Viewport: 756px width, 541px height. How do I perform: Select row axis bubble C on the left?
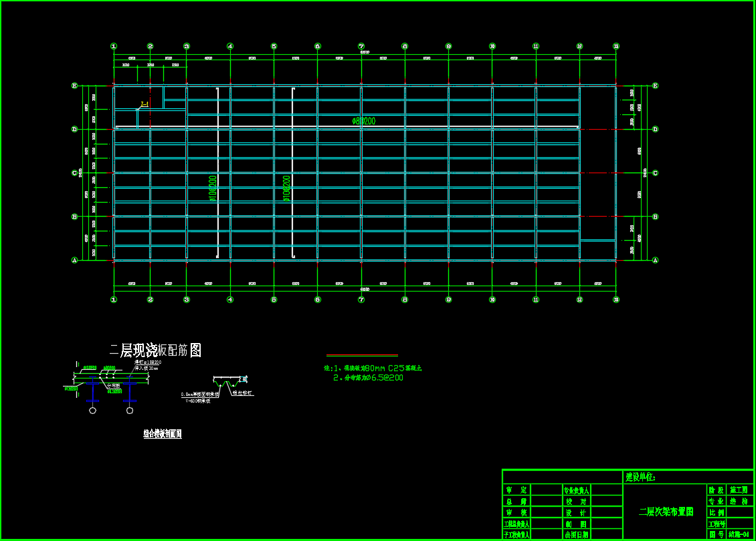pyautogui.click(x=75, y=173)
